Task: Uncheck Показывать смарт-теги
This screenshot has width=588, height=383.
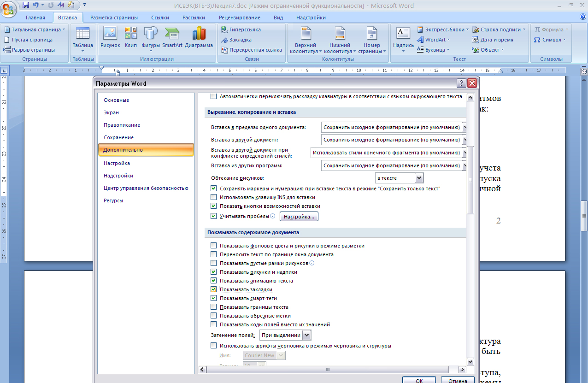Action: (x=213, y=298)
